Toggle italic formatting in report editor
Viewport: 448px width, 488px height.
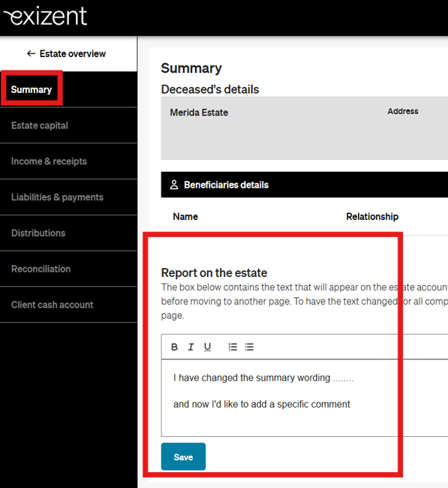191,347
